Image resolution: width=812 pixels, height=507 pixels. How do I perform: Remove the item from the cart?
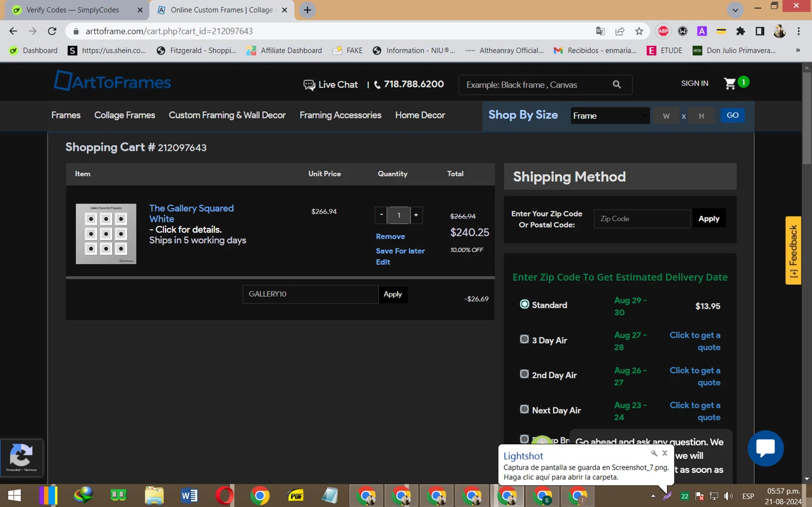[x=390, y=236]
